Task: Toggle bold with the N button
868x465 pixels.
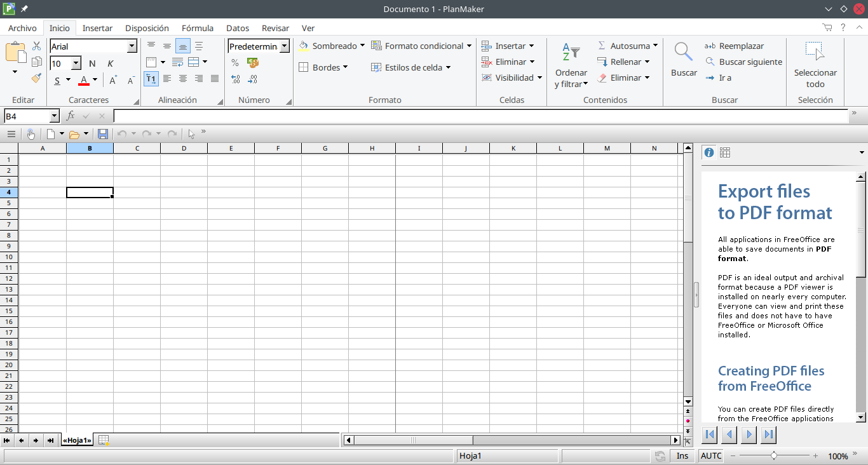Action: point(92,64)
